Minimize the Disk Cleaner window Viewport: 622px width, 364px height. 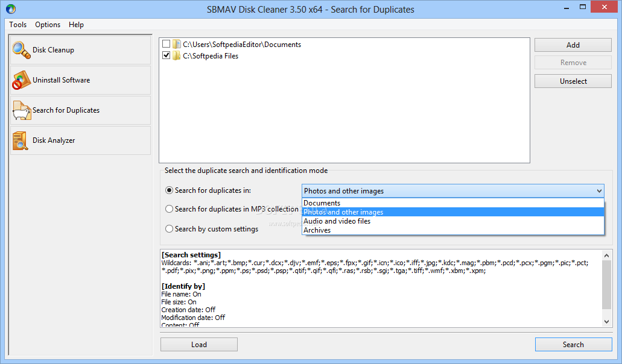coord(566,8)
